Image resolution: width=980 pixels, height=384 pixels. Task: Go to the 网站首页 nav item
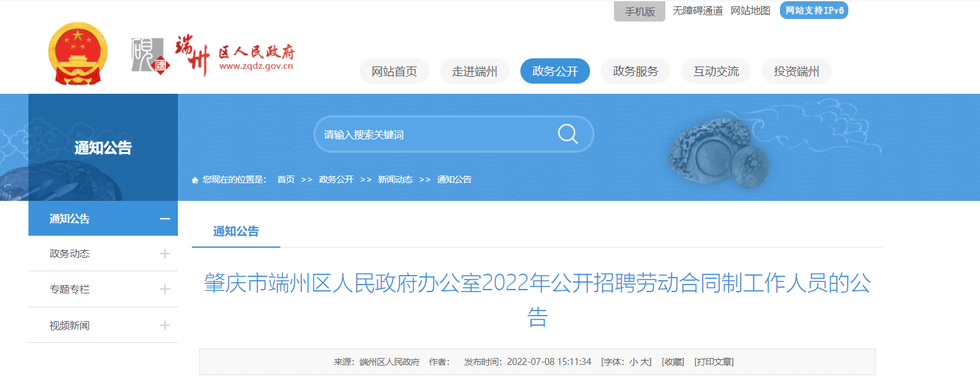click(394, 71)
